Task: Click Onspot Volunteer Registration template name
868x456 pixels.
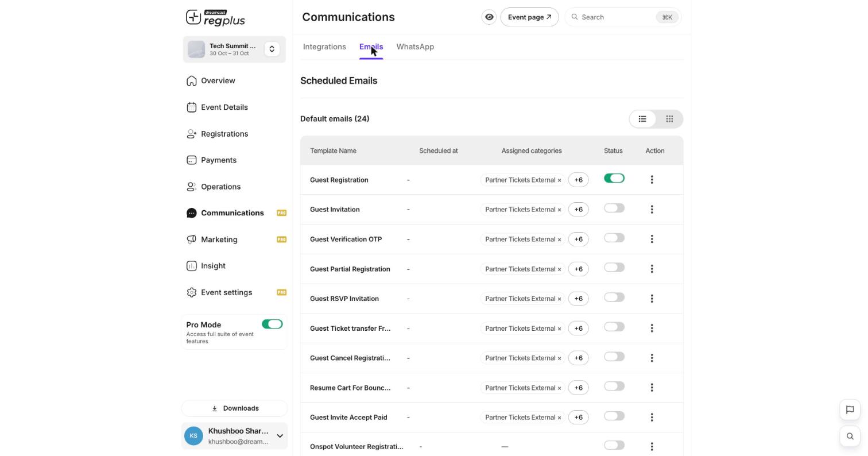Action: click(x=356, y=447)
